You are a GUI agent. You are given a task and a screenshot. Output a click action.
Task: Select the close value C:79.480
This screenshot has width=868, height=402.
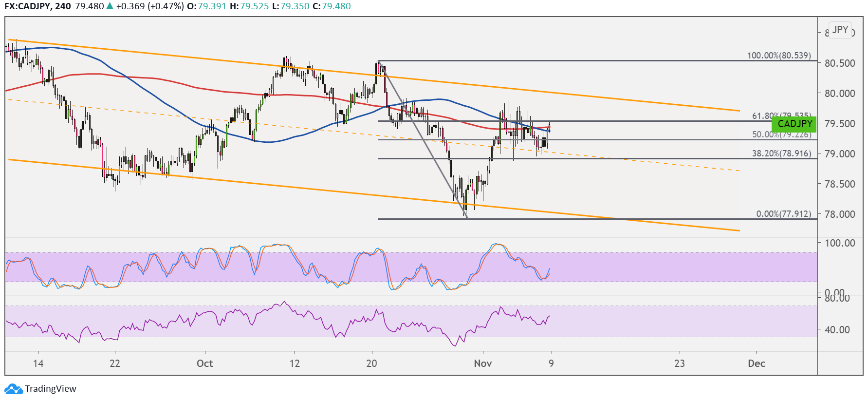coord(332,6)
